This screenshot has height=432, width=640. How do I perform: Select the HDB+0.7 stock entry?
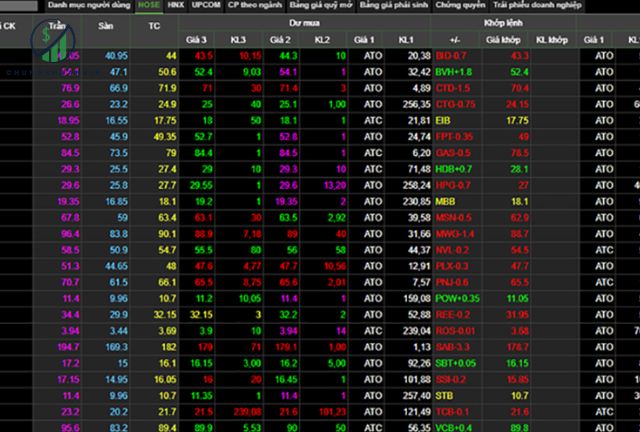[x=454, y=169]
